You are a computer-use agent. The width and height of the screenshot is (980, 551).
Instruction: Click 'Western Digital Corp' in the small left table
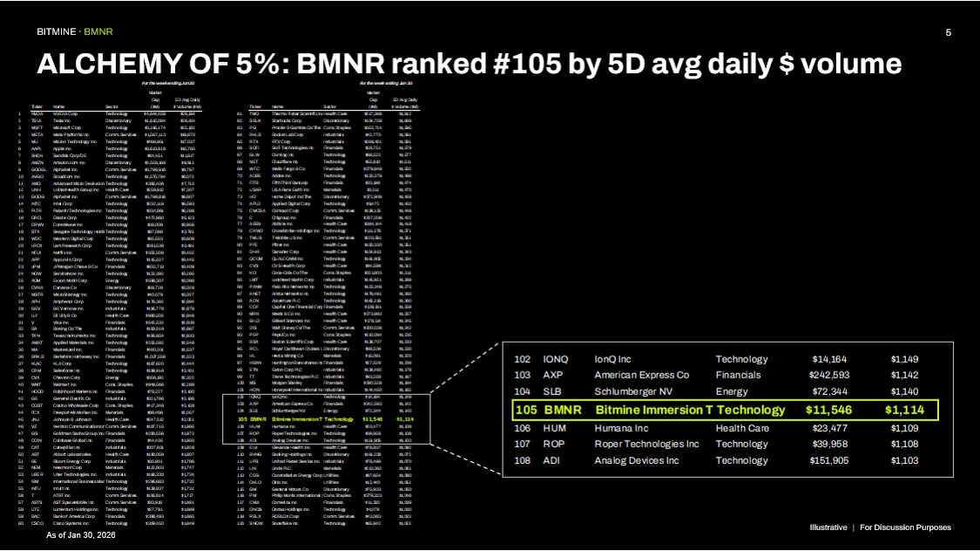click(x=73, y=238)
